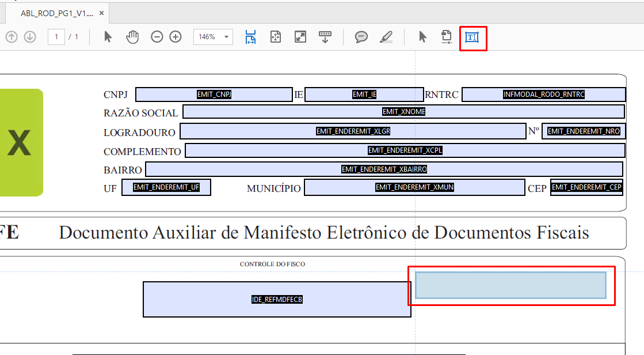Viewport: 644px width, 355px height.
Task: Click the current page number box
Action: pyautogui.click(x=56, y=37)
